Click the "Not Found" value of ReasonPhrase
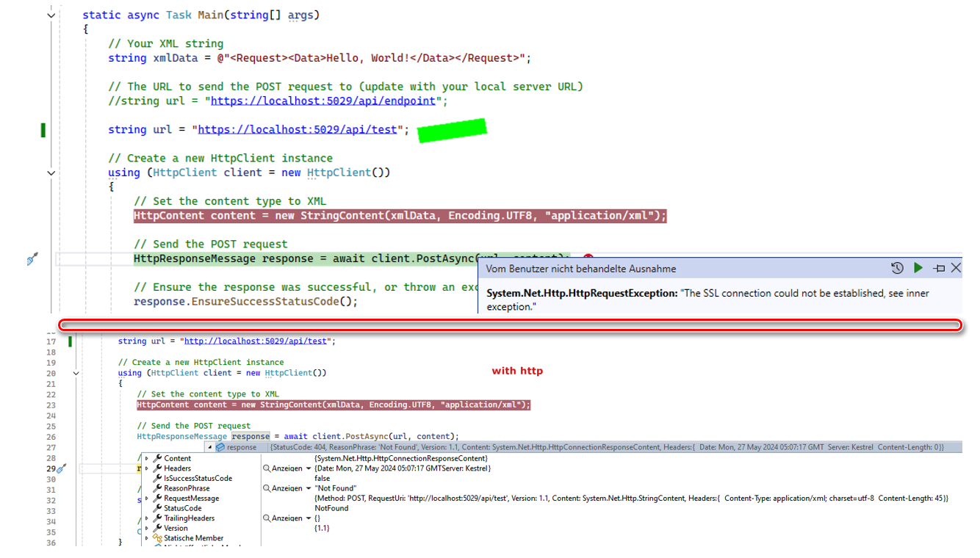The image size is (980, 558). (x=336, y=488)
